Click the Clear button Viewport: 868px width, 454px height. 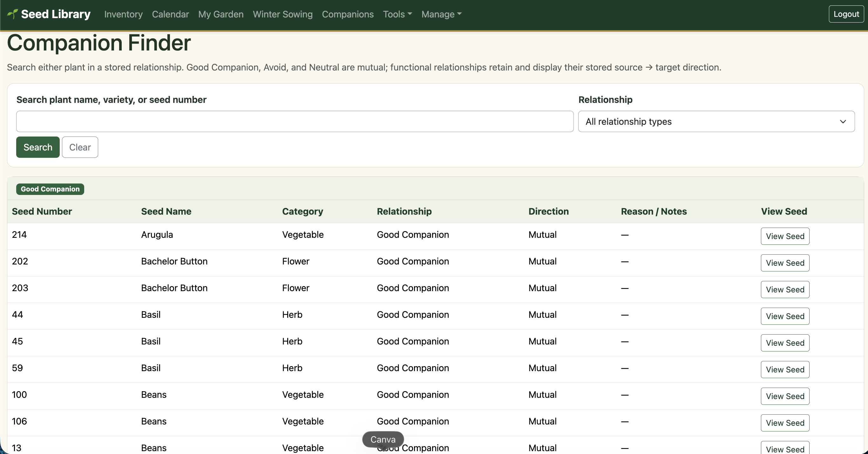coord(80,147)
